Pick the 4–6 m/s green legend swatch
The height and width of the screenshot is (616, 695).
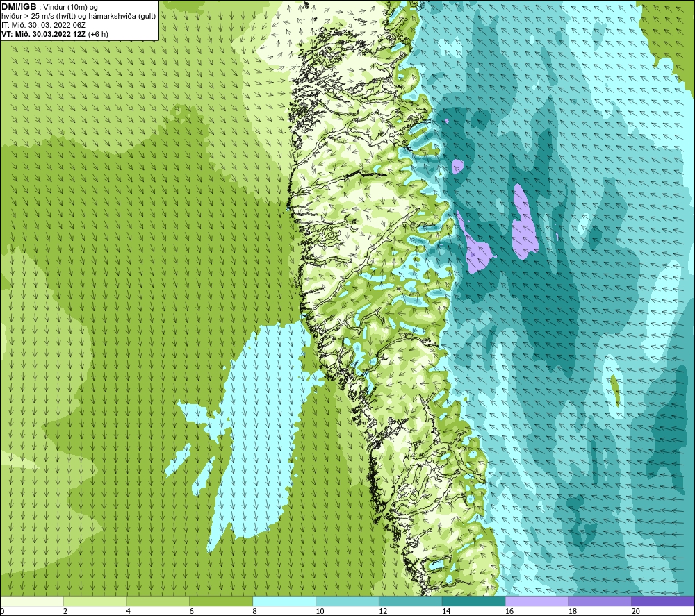pyautogui.click(x=158, y=601)
